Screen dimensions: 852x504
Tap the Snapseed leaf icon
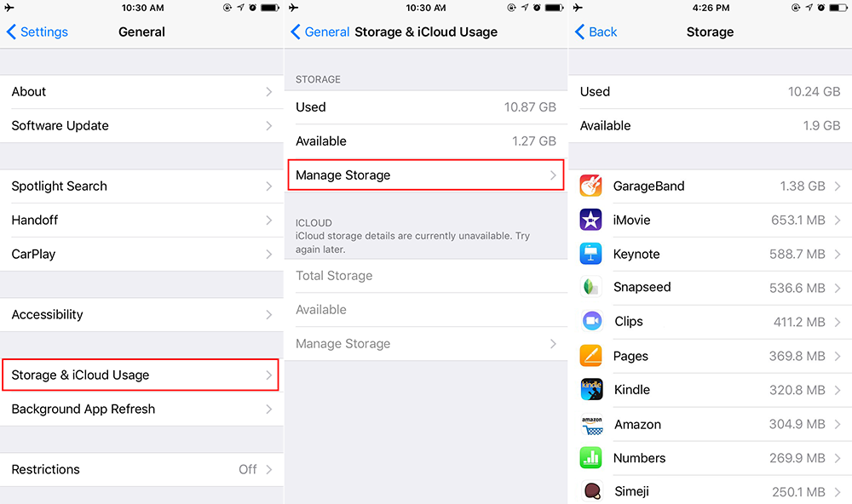591,288
